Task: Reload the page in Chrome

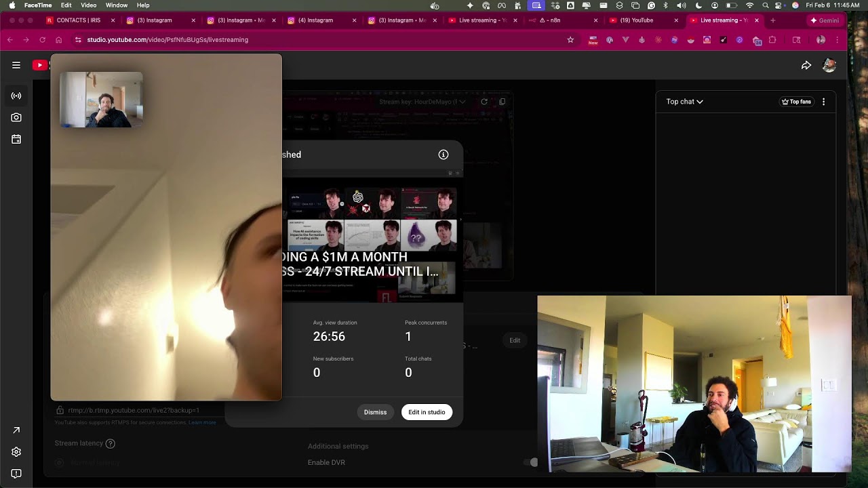Action: [42, 40]
